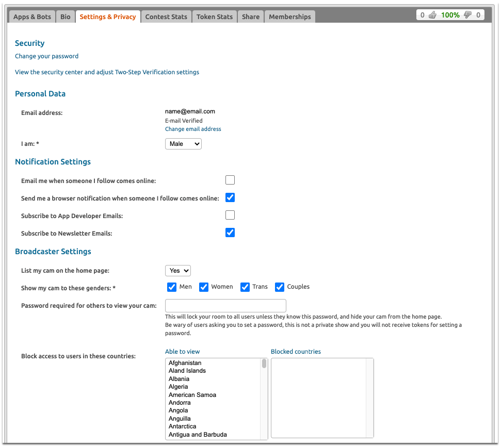Select Aland Islands in the country list
The image size is (502, 448).
pos(187,371)
